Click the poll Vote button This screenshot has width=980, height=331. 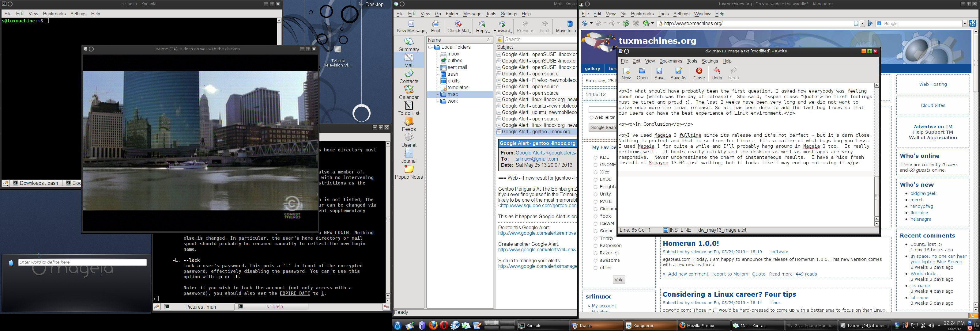619,280
